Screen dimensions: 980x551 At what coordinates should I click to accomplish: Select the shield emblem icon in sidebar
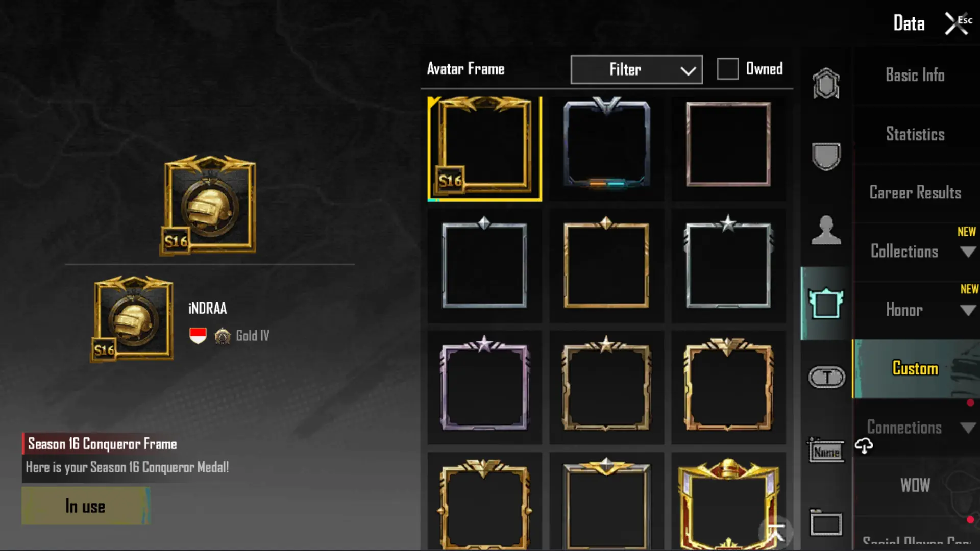point(826,156)
